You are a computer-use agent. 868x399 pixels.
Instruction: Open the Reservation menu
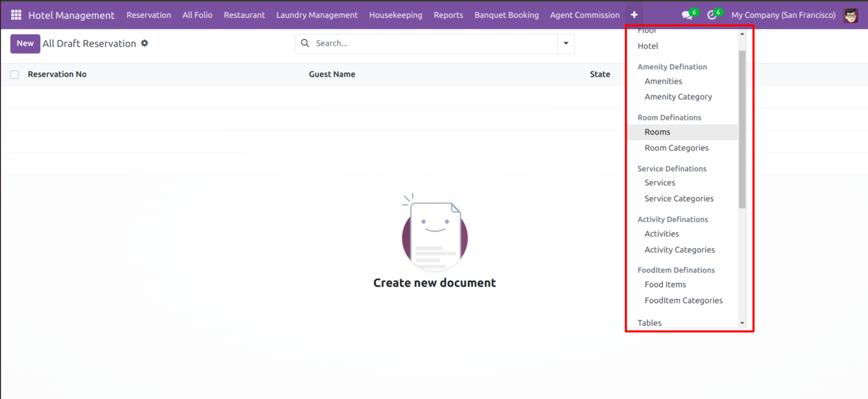pos(149,15)
